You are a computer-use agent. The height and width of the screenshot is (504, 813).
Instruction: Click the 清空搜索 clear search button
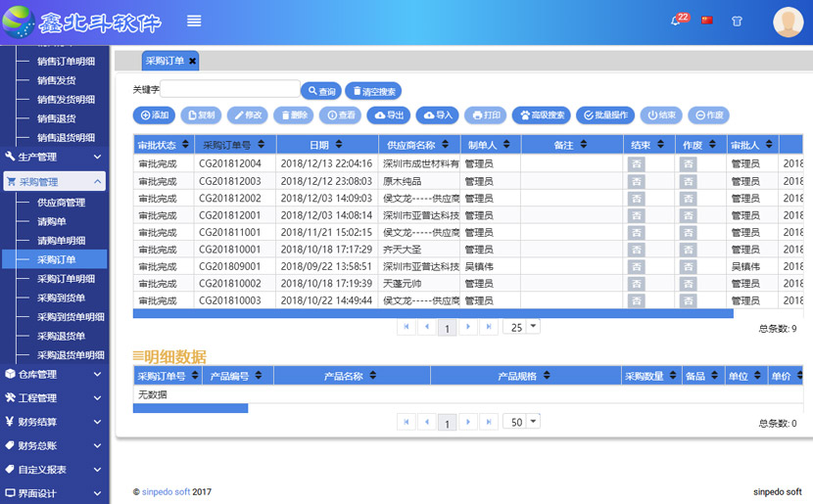373,91
